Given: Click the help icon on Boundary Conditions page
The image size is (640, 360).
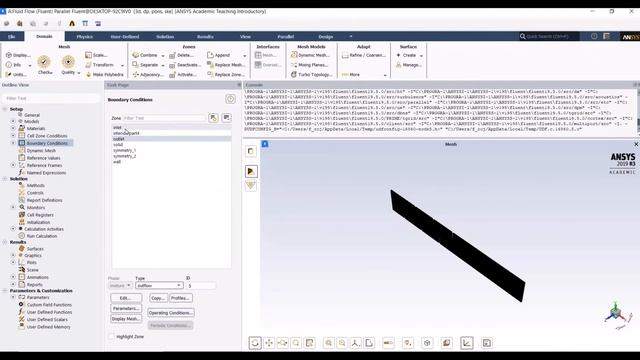Looking at the screenshot, I should 230,99.
